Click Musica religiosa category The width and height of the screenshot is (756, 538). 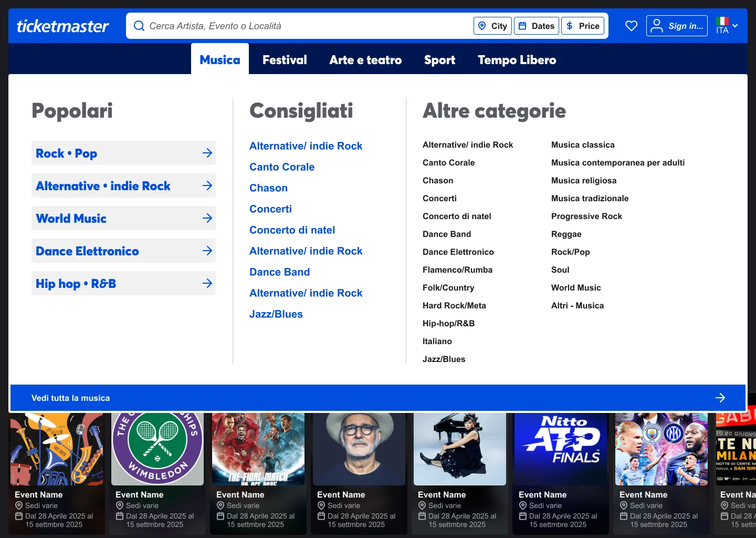[584, 180]
